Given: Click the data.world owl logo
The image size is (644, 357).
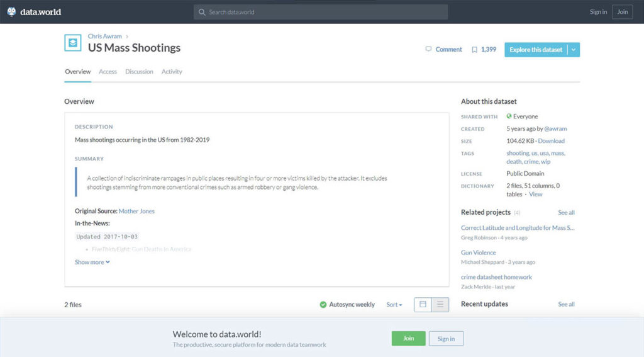Looking at the screenshot, I should pyautogui.click(x=11, y=11).
